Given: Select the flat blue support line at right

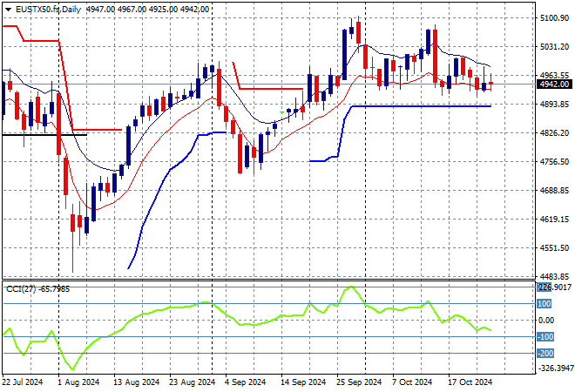Looking at the screenshot, I should (x=418, y=106).
